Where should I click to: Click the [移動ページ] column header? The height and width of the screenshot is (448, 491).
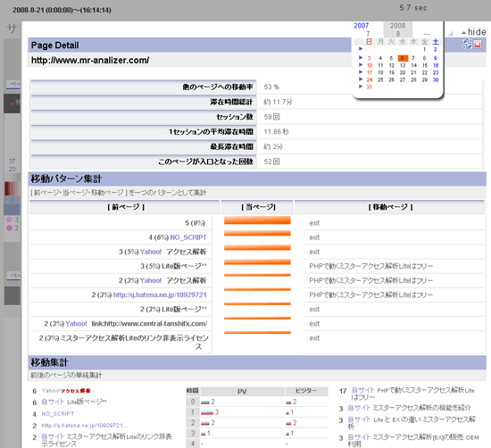coord(390,207)
